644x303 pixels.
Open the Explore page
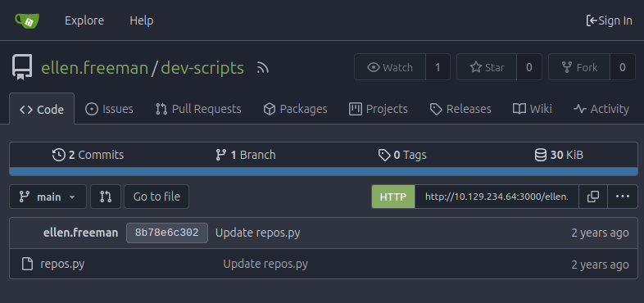coord(84,20)
